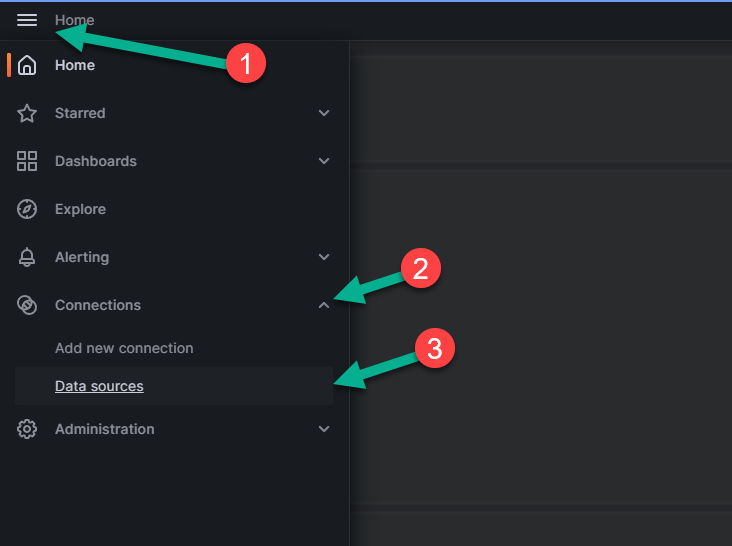Collapse the Connections section chevron

pos(324,305)
